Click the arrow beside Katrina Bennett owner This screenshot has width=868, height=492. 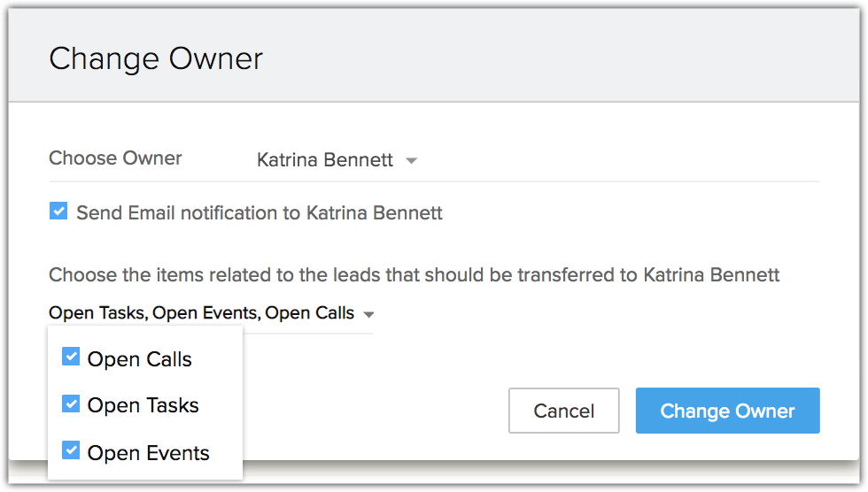click(411, 161)
